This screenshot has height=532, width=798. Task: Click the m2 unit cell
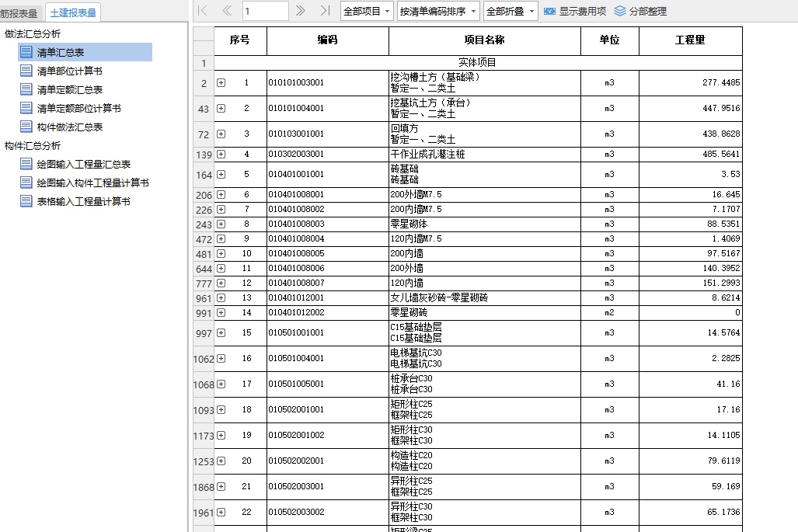point(609,312)
